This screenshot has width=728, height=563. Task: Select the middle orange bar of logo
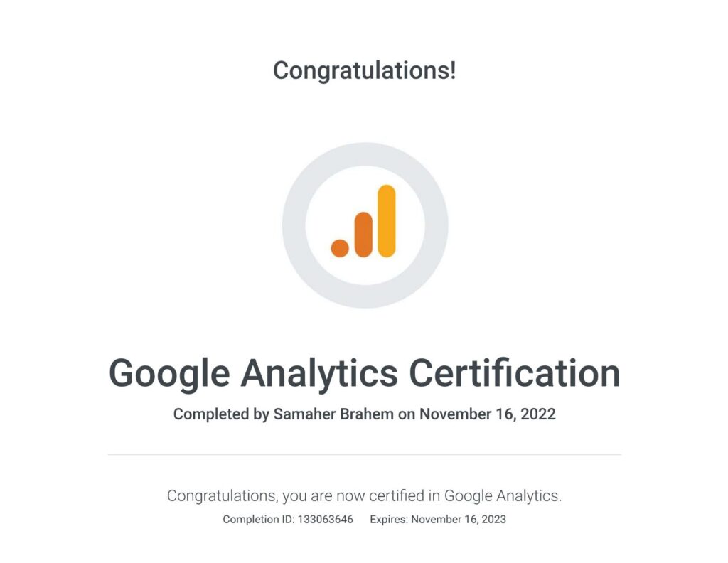click(x=363, y=234)
